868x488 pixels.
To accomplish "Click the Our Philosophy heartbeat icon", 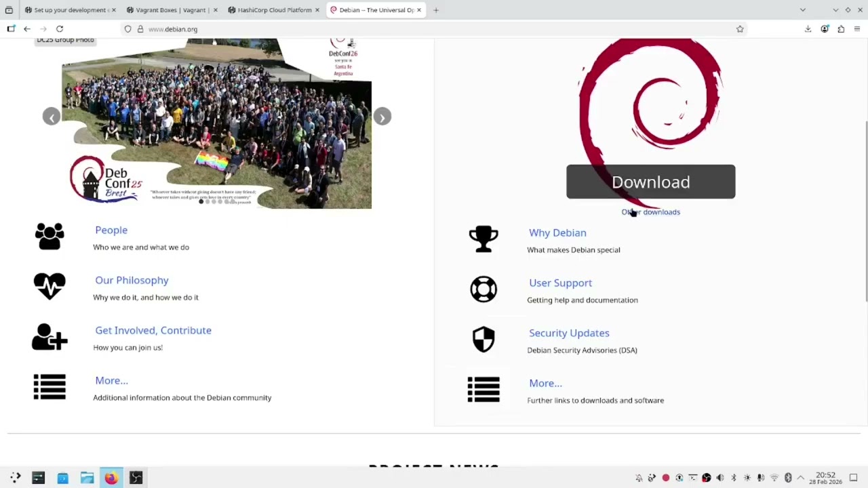I will (50, 286).
